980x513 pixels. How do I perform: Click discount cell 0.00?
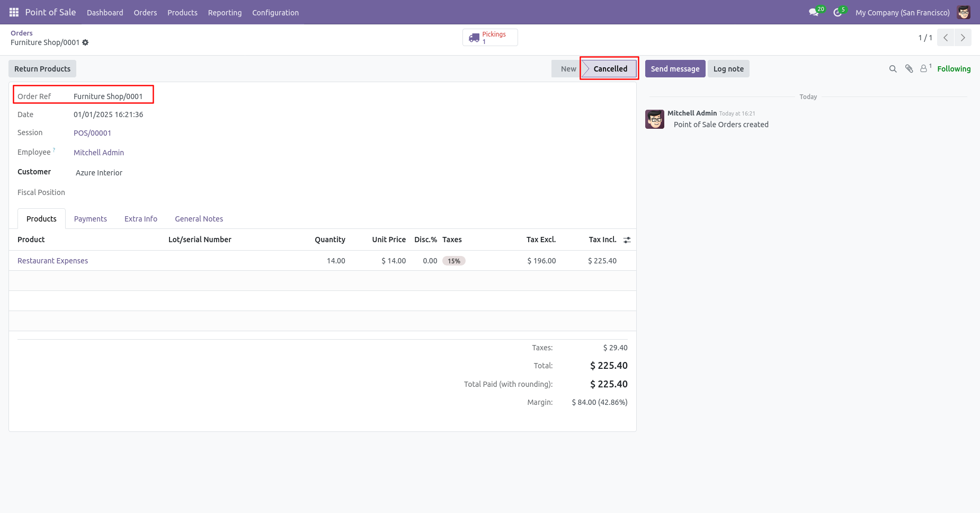click(x=430, y=261)
